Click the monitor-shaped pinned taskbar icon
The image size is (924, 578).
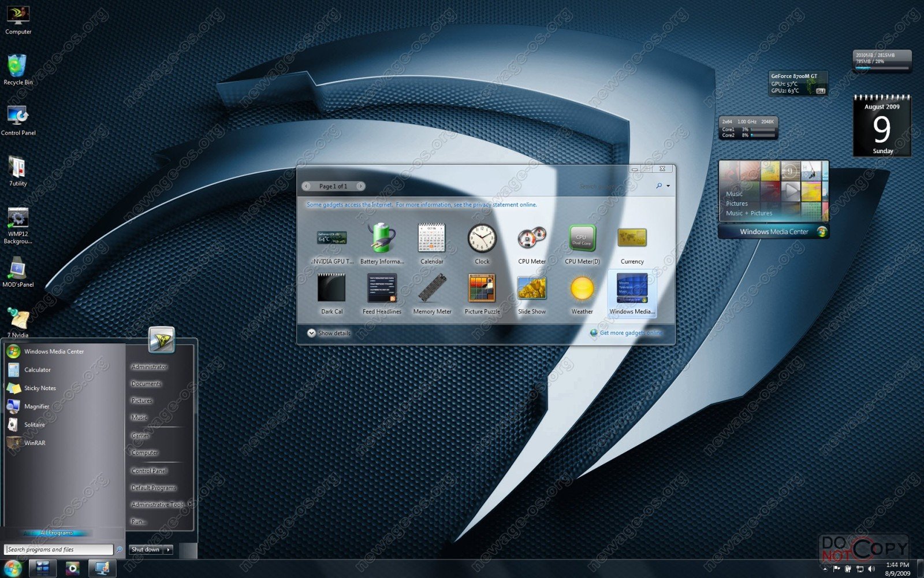tap(102, 568)
